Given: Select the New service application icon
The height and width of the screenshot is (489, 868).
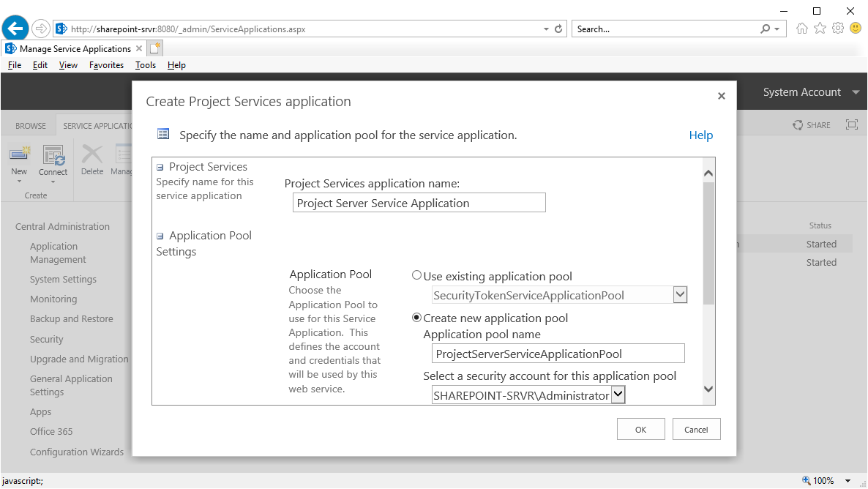Looking at the screenshot, I should 19,163.
